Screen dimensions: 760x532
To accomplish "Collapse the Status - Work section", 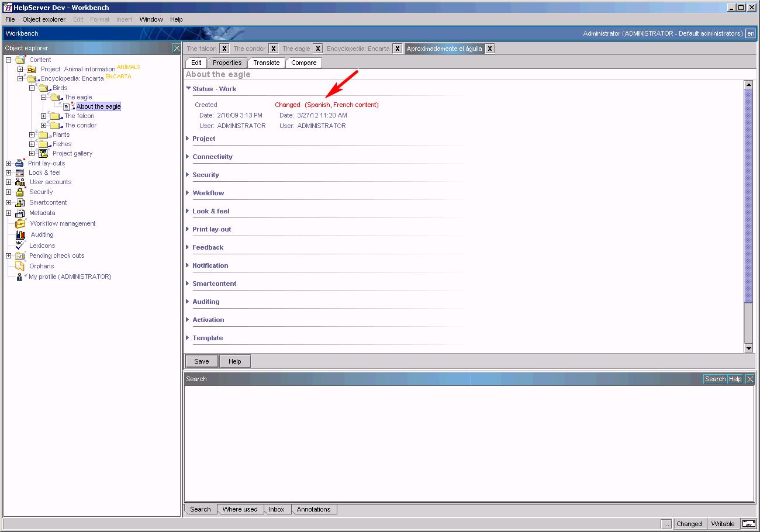I will (x=188, y=89).
